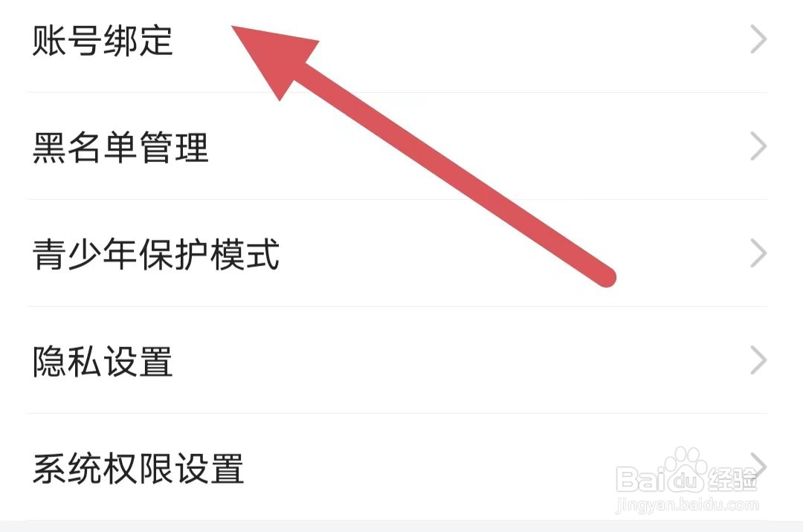This screenshot has width=803, height=532.
Task: Tap the 青少年保护模式 label
Action: point(155,253)
